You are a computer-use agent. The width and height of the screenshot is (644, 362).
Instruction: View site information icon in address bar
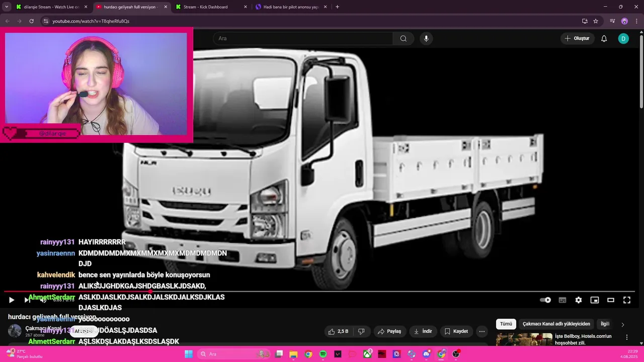point(45,21)
